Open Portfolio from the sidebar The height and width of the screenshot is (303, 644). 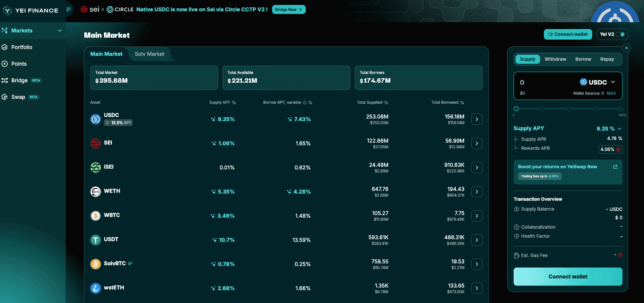(22, 47)
